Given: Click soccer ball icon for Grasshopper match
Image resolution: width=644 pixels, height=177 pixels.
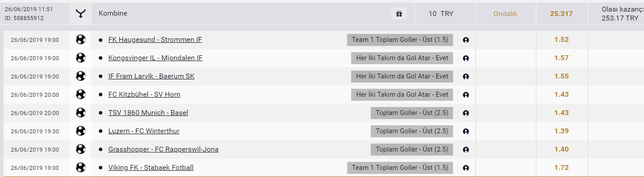Looking at the screenshot, I should 81,149.
